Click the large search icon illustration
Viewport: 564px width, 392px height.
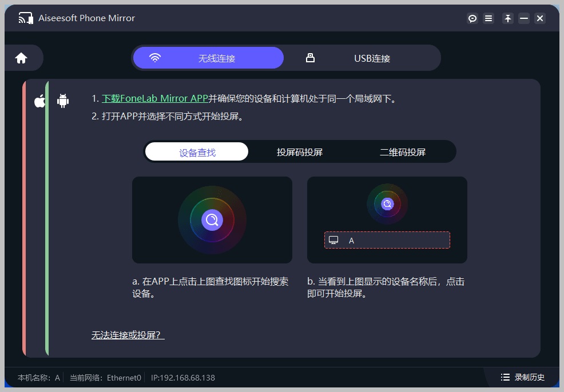[212, 220]
